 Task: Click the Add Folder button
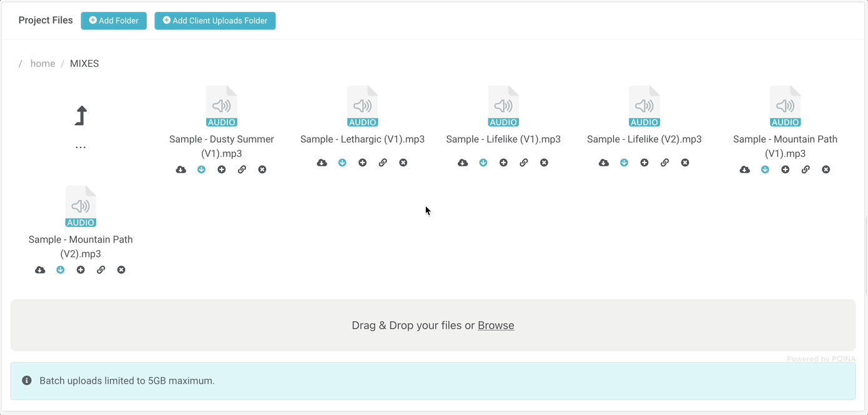[114, 21]
